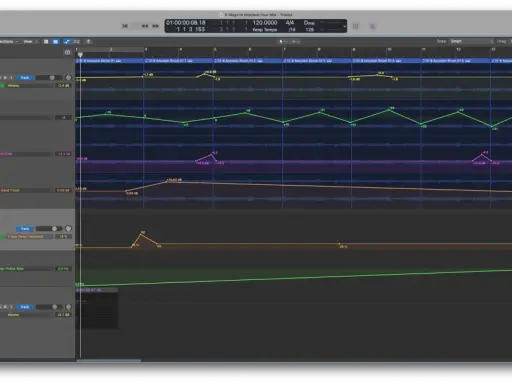The height and width of the screenshot is (384, 512).
Task: Click the yellow volume automation peak near bar 5
Action: 205,73
